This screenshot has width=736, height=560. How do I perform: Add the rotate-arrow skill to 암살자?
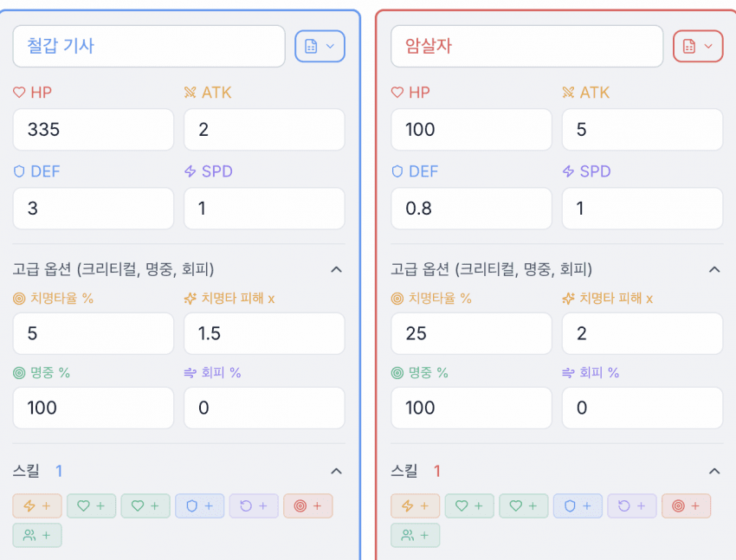pyautogui.click(x=632, y=506)
